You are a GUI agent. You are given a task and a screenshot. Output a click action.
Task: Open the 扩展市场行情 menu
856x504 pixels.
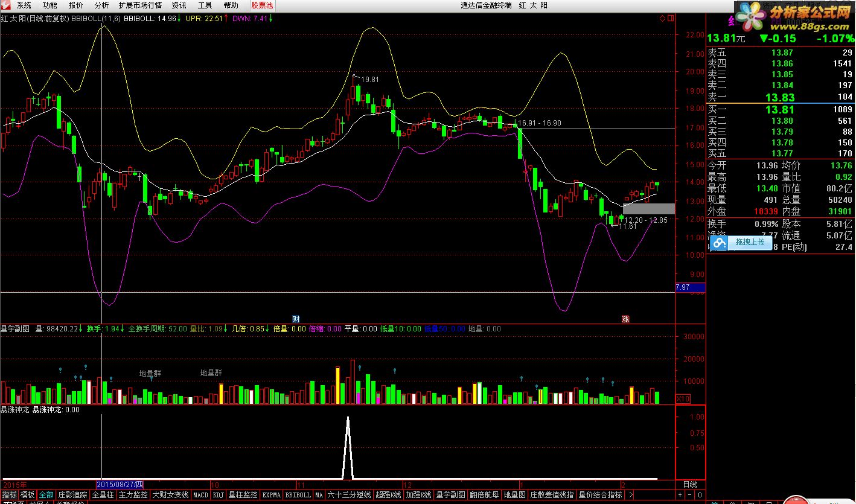click(140, 5)
